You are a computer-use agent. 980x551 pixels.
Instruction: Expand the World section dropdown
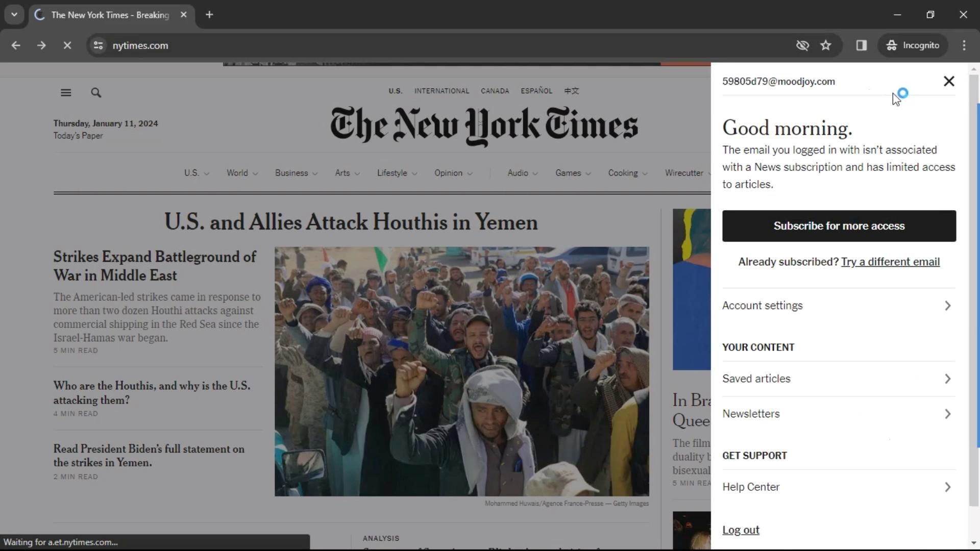(x=242, y=173)
